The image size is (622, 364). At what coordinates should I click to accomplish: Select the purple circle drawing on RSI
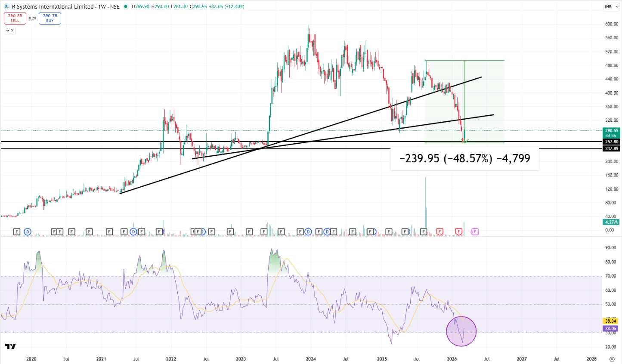click(x=461, y=331)
